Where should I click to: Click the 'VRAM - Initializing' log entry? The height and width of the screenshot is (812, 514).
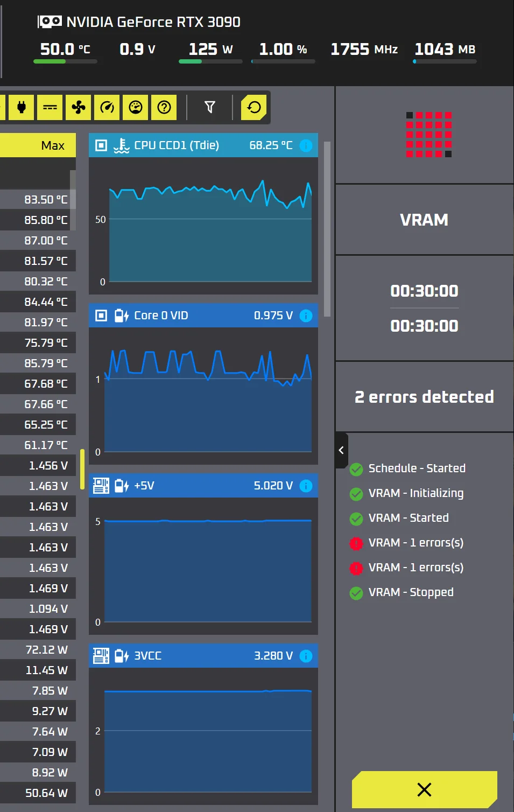pyautogui.click(x=416, y=493)
